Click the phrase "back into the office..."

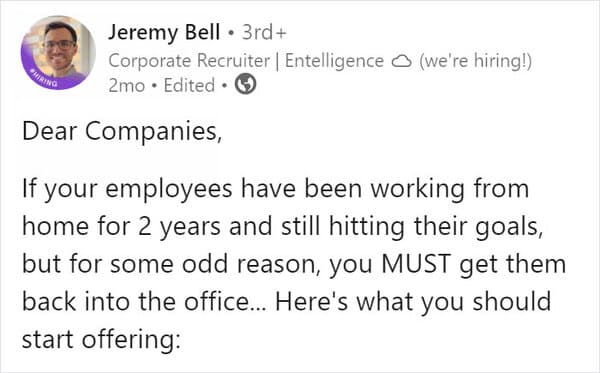[x=143, y=301]
